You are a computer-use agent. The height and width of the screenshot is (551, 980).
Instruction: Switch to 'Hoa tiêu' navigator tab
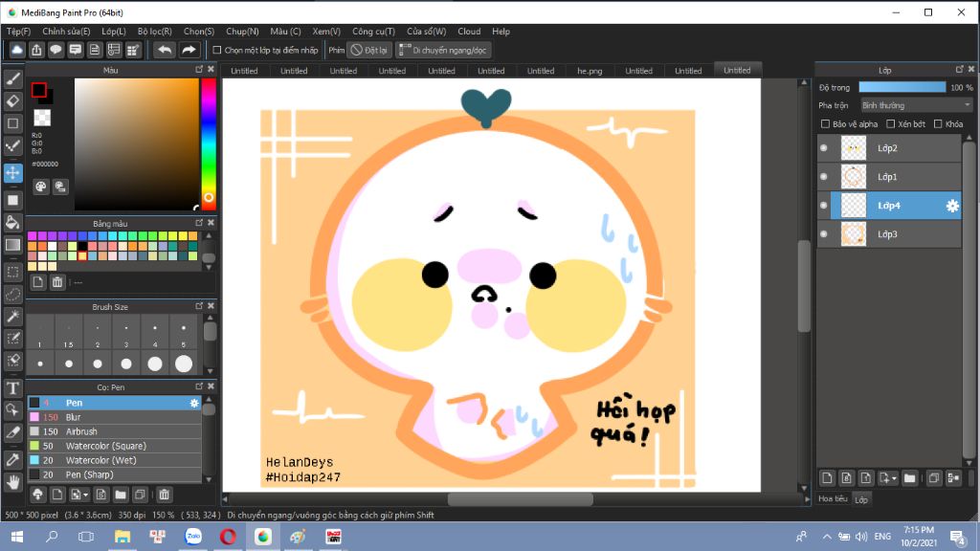(834, 498)
